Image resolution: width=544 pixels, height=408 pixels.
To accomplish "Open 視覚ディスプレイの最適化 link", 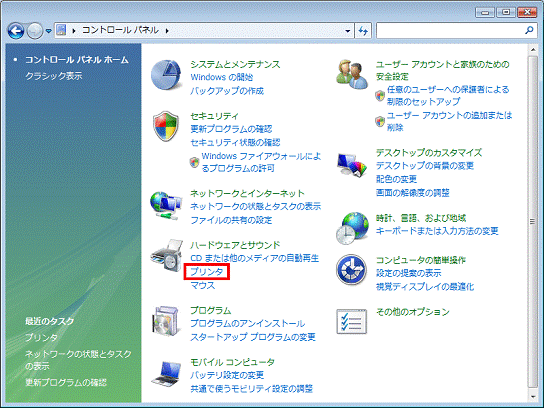I will point(425,287).
